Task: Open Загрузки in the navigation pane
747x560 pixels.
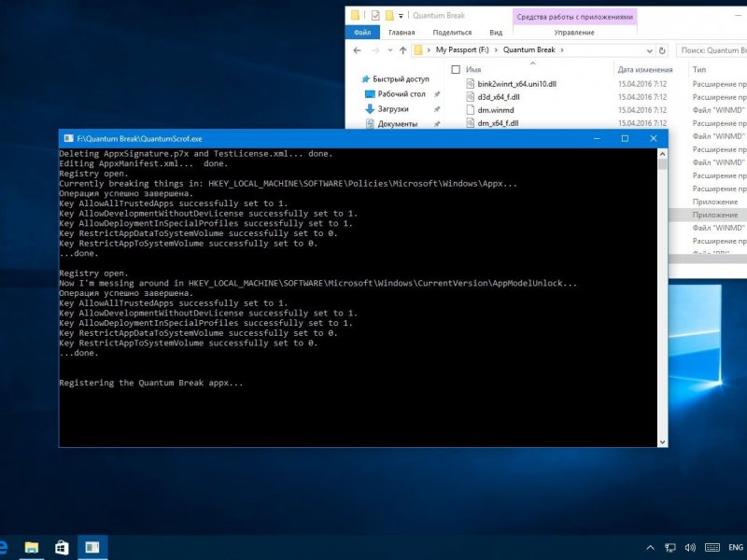Action: point(393,109)
